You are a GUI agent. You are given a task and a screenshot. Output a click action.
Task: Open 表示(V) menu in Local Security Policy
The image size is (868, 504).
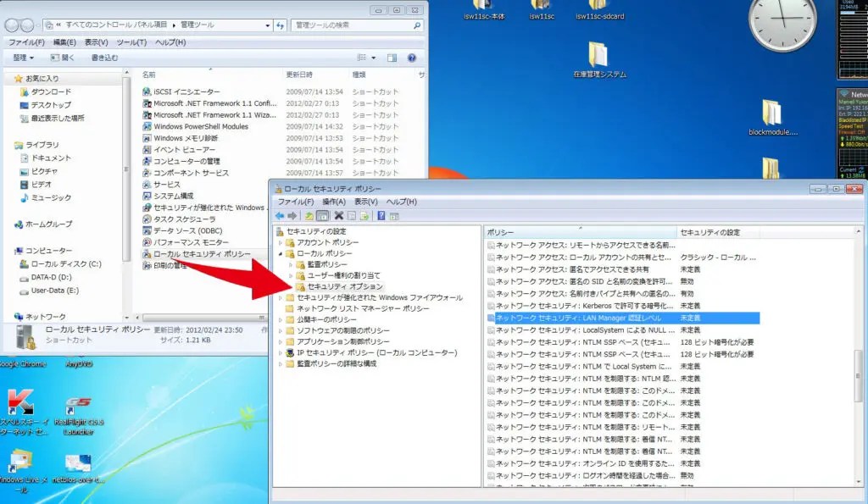(x=366, y=202)
